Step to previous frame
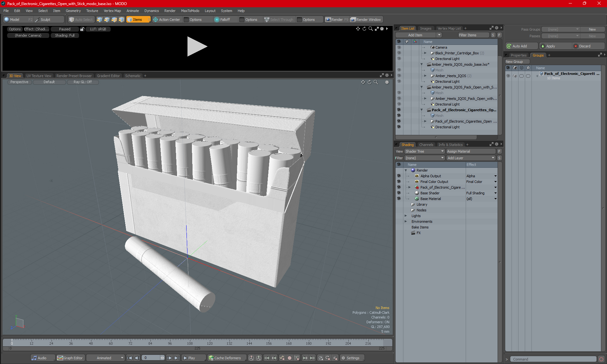 coord(137,358)
